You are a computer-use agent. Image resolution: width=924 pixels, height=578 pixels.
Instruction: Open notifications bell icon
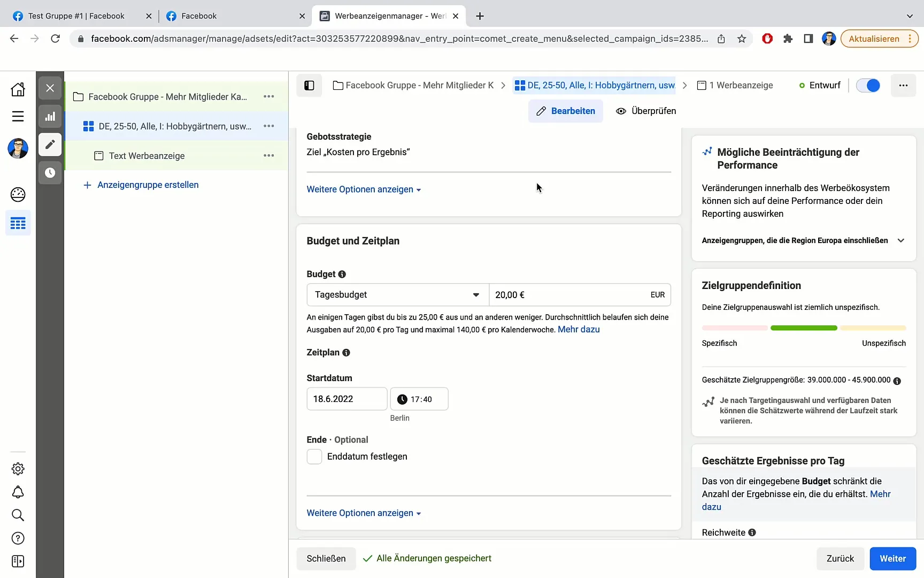click(x=18, y=492)
